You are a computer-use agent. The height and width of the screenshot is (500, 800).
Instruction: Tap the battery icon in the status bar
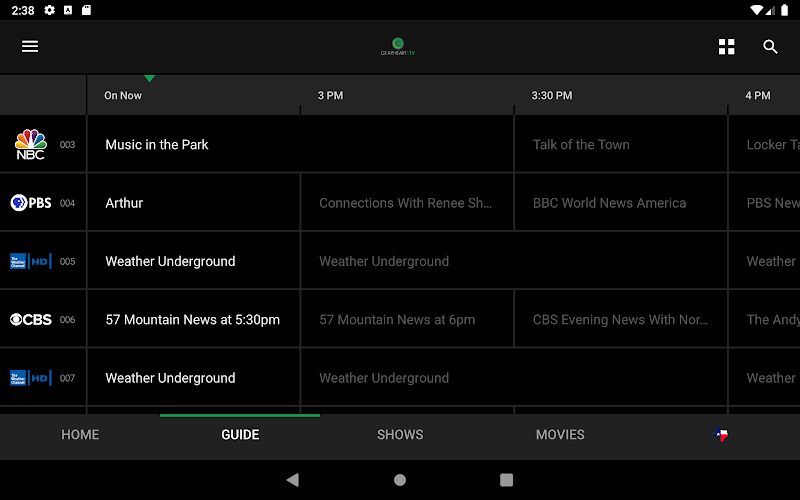tap(785, 10)
